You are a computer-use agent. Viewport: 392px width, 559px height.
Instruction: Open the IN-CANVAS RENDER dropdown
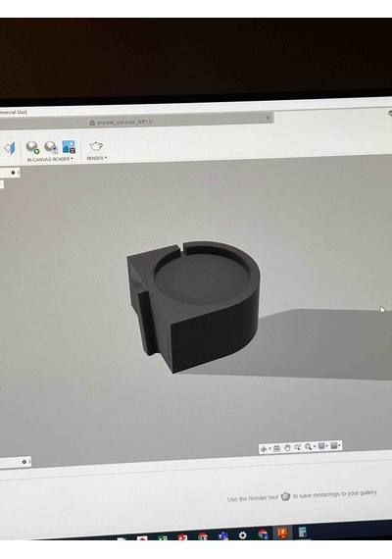(x=50, y=159)
